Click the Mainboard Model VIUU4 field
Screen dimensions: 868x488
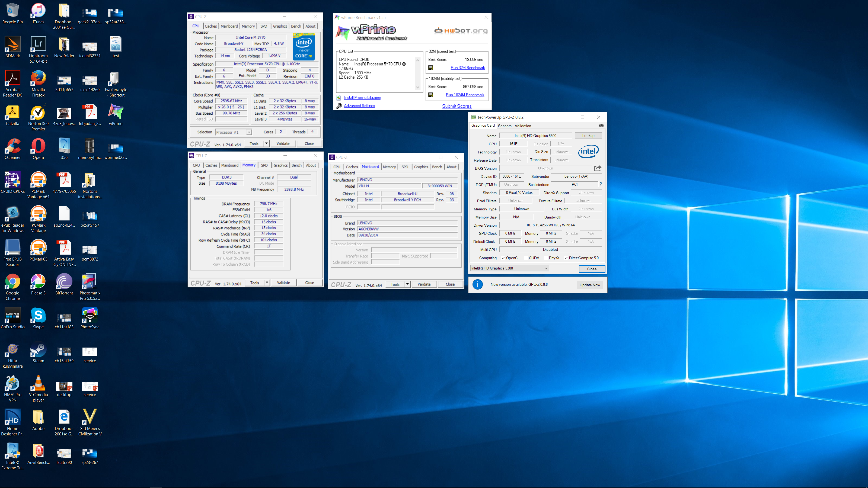point(390,186)
